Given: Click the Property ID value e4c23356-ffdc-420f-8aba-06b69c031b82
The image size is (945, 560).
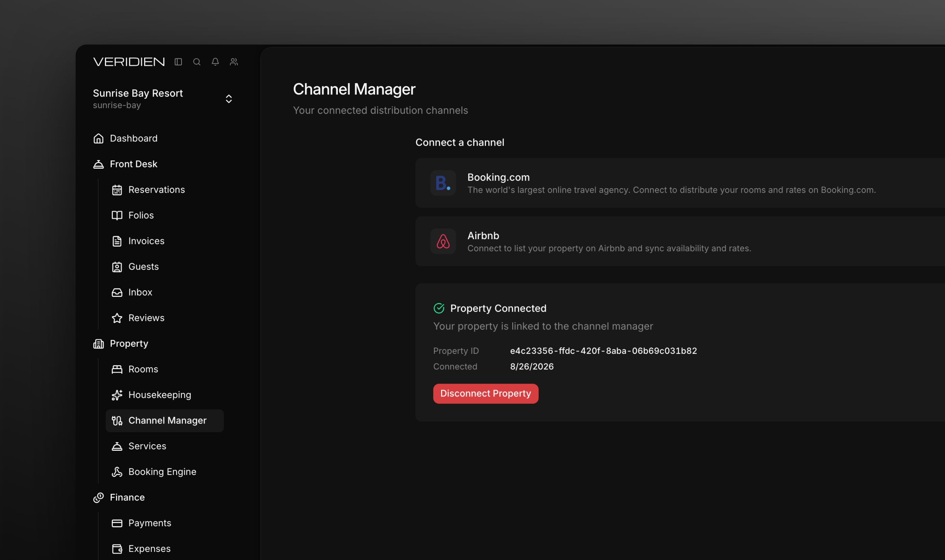Looking at the screenshot, I should click(x=603, y=351).
